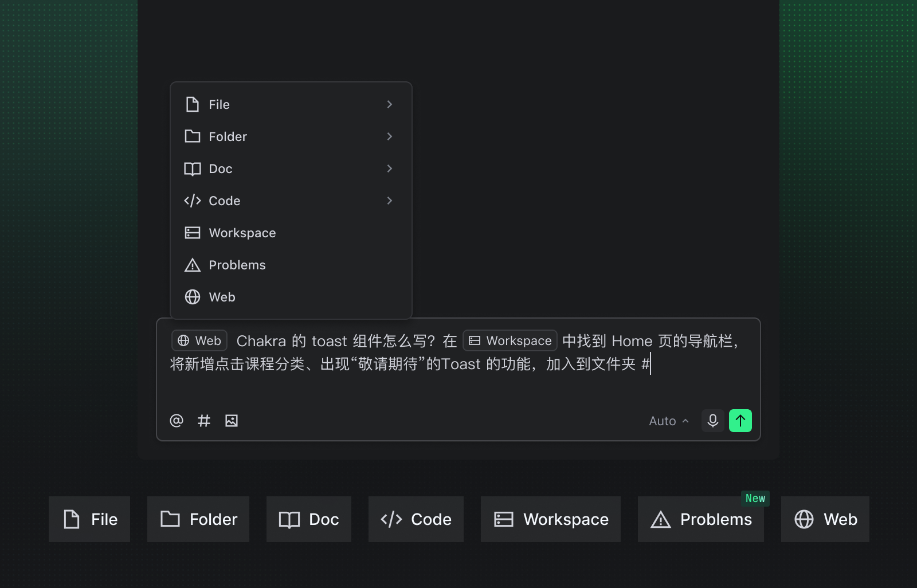Click the File chip at the bottom
The height and width of the screenshot is (588, 917).
click(89, 519)
